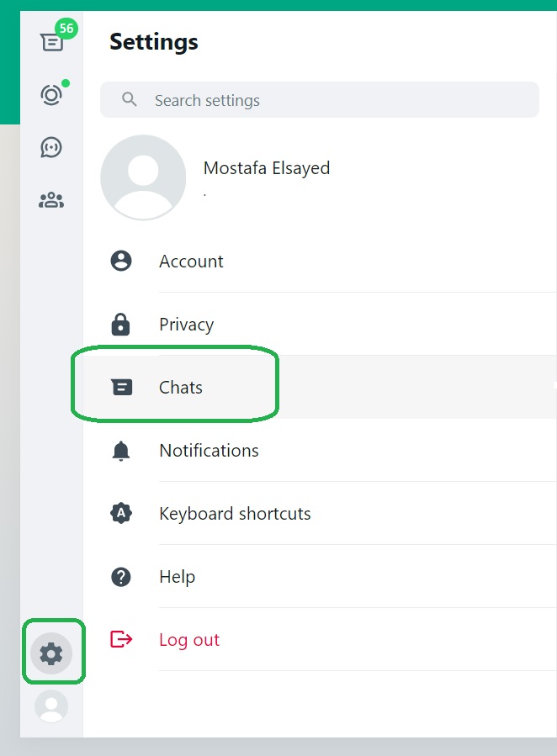Viewport: 557px width, 756px height.
Task: Click the Keyboard shortcuts icon
Action: coord(121,514)
